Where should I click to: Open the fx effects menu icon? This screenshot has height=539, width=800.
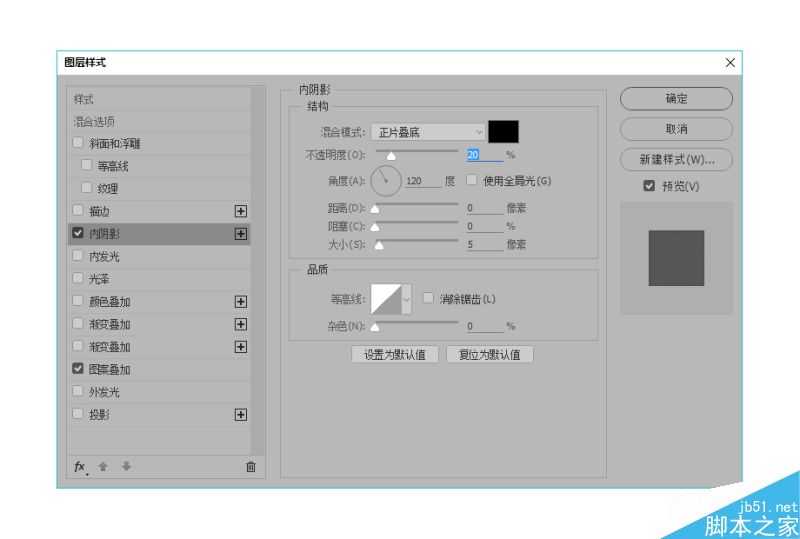80,466
